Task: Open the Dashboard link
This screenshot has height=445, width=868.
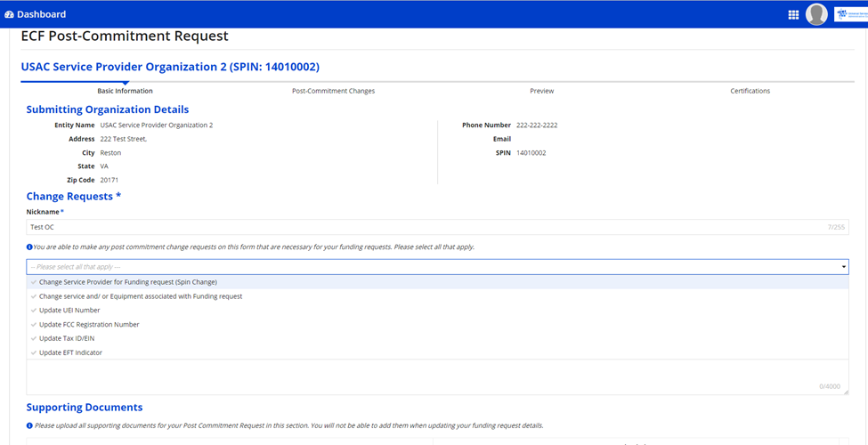Action: [35, 14]
